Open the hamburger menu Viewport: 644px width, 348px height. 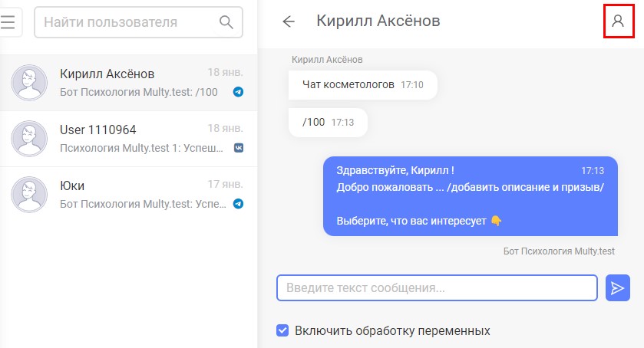(8, 22)
